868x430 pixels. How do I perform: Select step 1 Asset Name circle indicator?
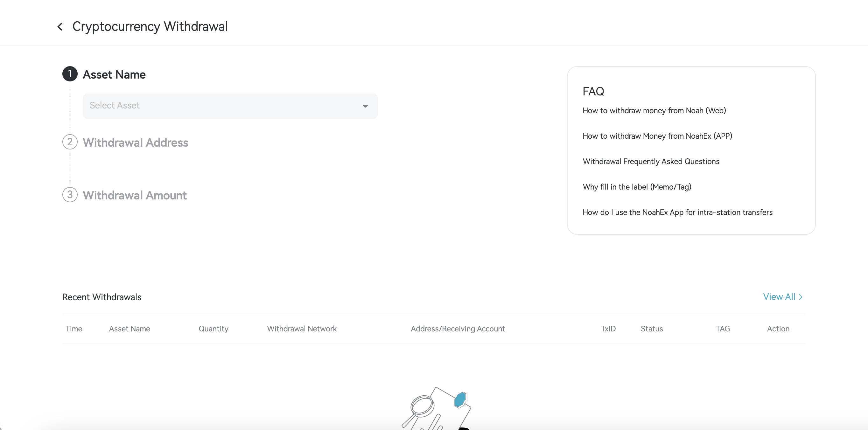70,74
